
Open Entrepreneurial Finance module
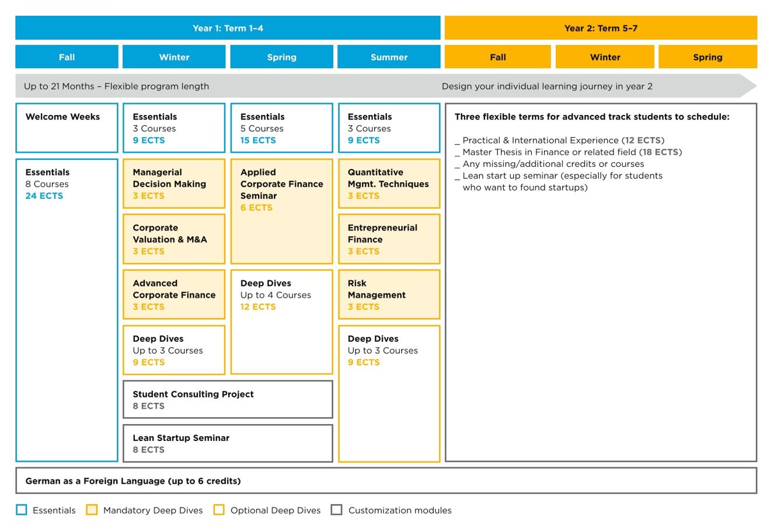click(x=389, y=239)
